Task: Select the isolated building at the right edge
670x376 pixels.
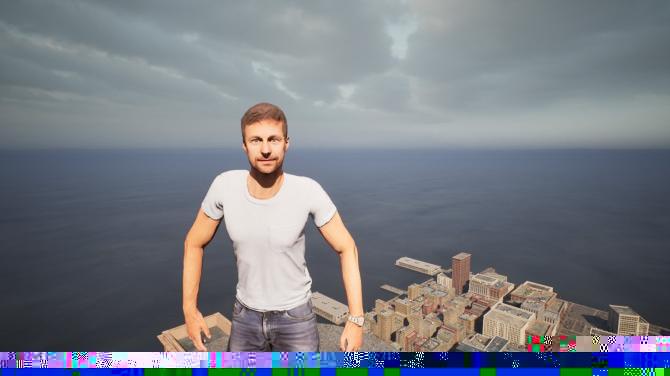Action: tap(628, 320)
